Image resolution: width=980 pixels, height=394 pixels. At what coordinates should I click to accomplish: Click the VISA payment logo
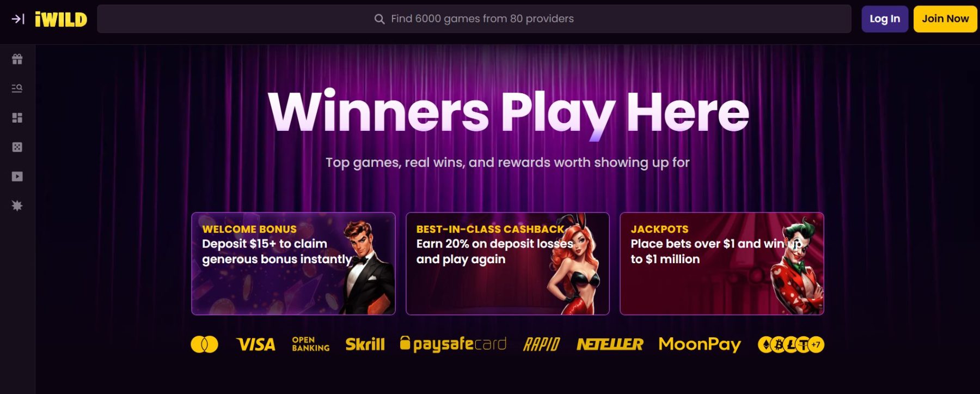[x=256, y=344]
